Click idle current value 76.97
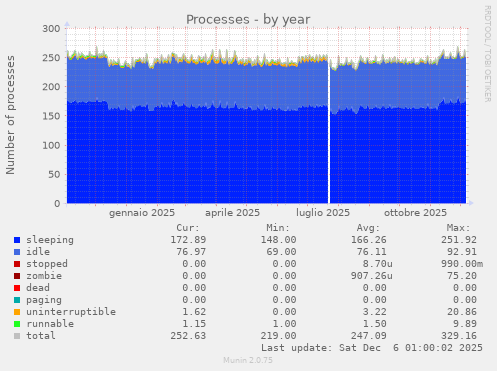 coord(191,252)
